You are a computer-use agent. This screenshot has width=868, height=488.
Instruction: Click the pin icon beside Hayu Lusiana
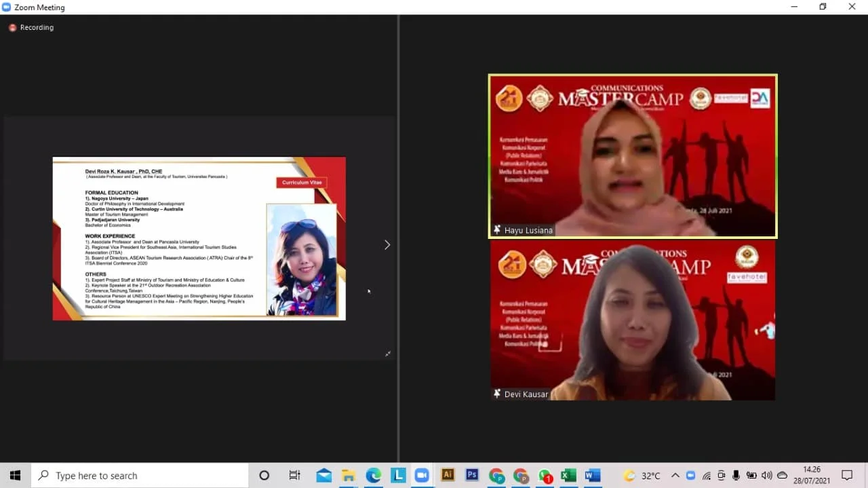pos(497,230)
